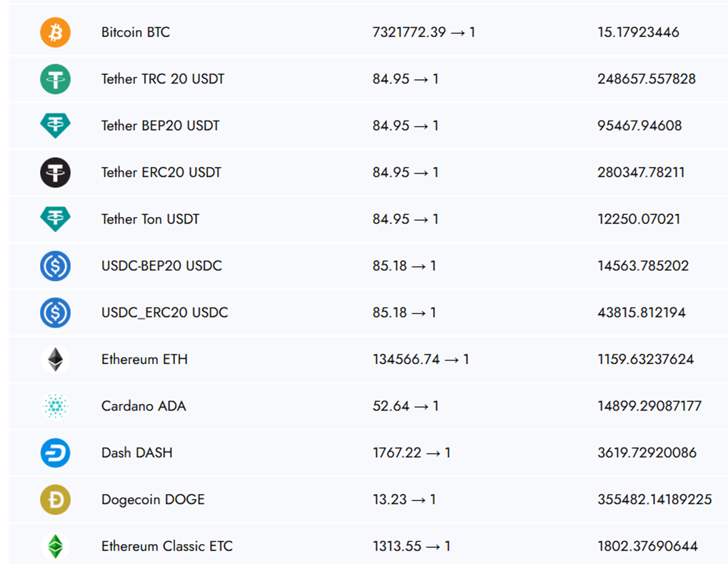Click Ethereum Classic reserve 1802.37690644
This screenshot has width=728, height=564.
click(647, 546)
